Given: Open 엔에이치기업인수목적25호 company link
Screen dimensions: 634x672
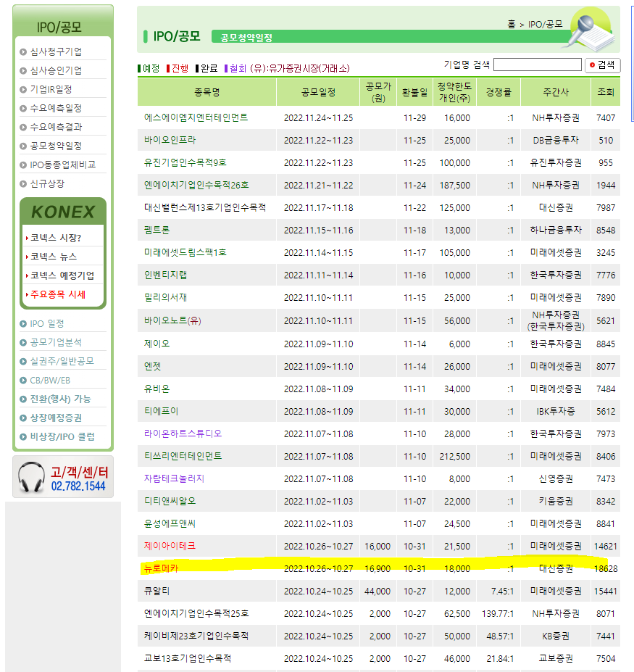Looking at the screenshot, I should coord(196,614).
